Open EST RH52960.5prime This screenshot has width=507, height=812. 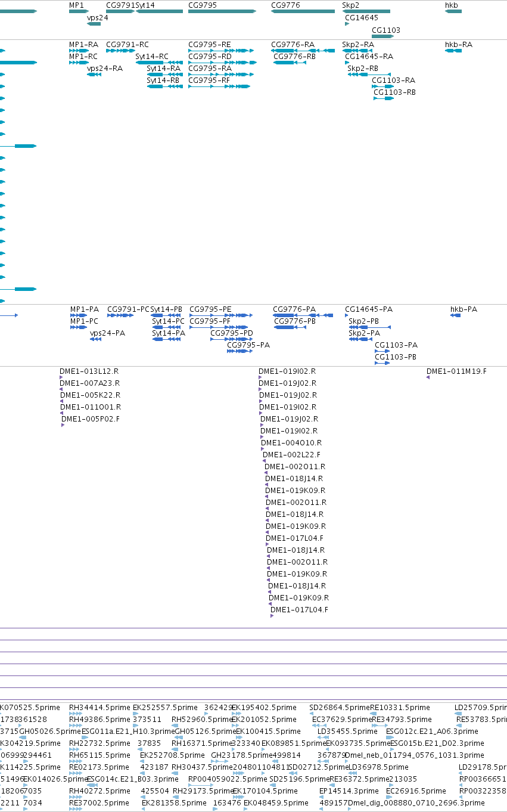click(x=202, y=720)
